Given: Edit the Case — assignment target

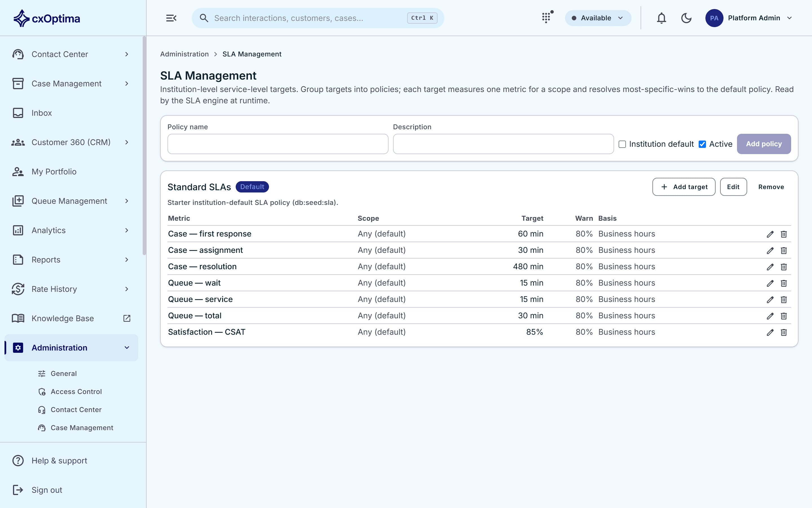Looking at the screenshot, I should (x=770, y=251).
